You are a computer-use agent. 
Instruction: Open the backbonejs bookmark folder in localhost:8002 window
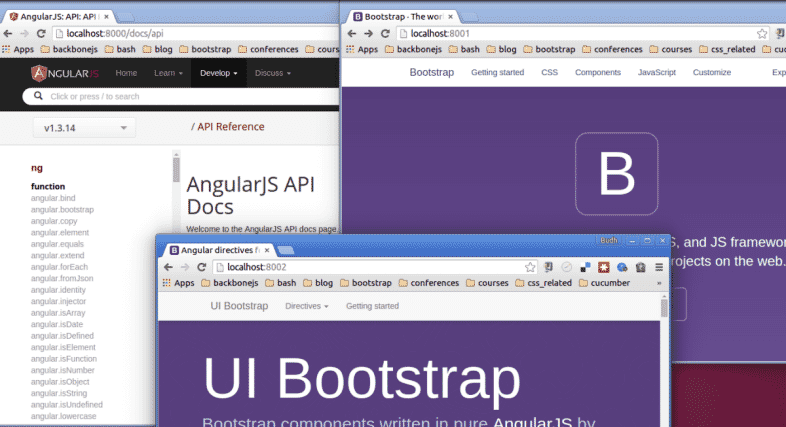tap(230, 283)
